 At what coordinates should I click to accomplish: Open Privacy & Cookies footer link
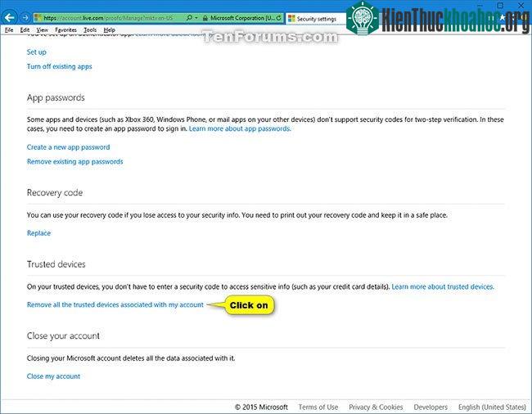pyautogui.click(x=376, y=407)
